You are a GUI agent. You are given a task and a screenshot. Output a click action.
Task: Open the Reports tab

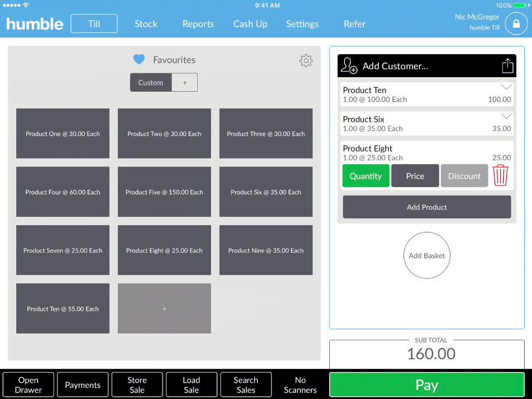click(198, 23)
